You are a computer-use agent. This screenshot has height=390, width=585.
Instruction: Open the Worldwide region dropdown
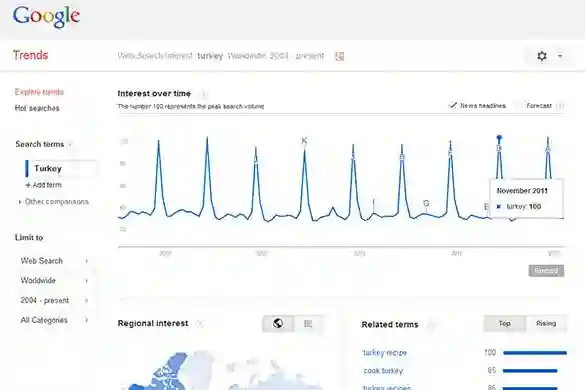(x=54, y=281)
